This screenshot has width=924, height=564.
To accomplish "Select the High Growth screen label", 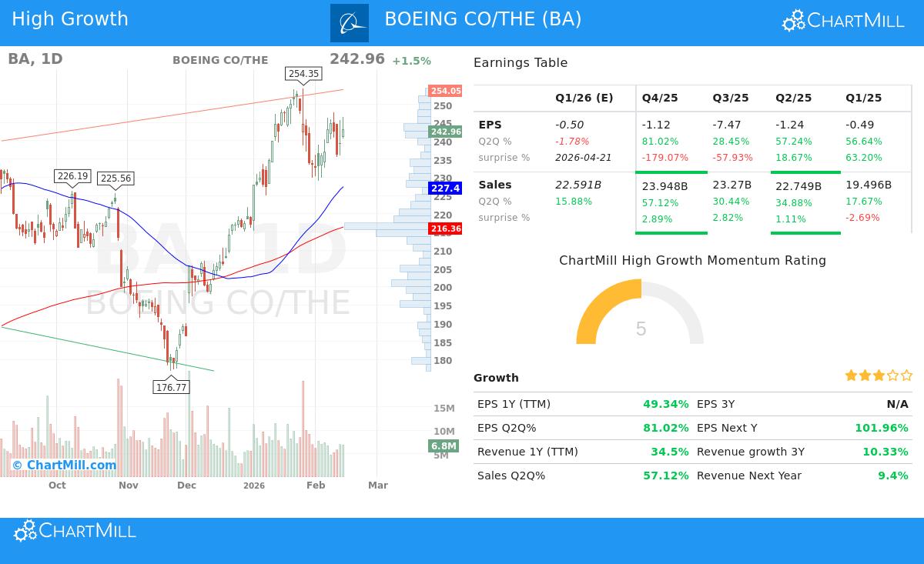I will tap(70, 18).
